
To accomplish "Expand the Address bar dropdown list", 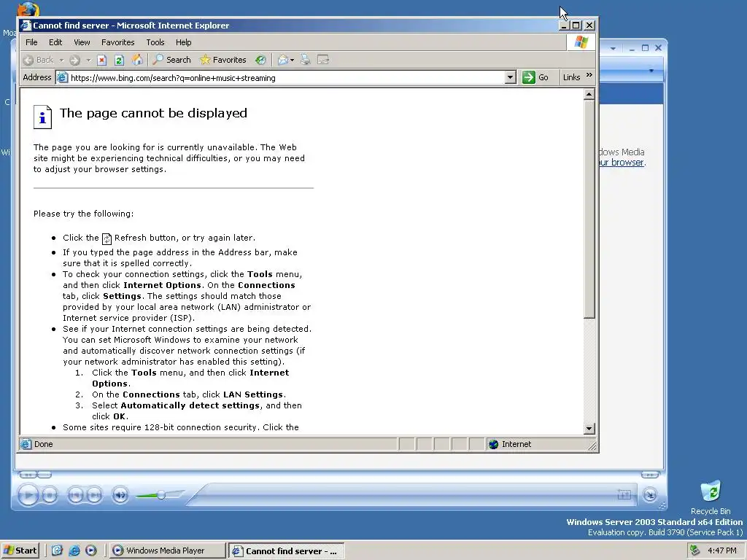I will [510, 77].
